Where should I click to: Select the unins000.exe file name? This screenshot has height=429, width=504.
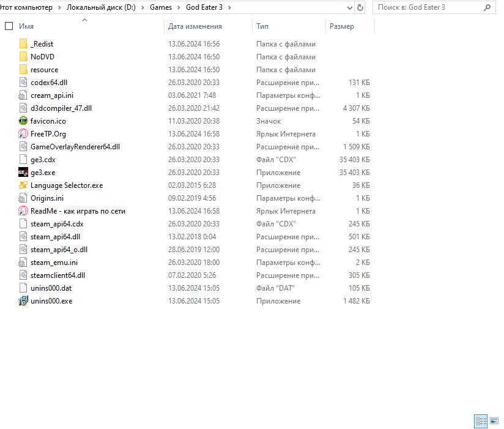click(51, 301)
